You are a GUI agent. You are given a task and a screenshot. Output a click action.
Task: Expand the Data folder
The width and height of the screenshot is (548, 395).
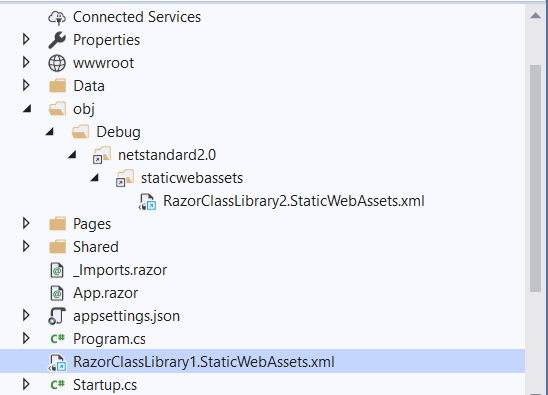[26, 85]
